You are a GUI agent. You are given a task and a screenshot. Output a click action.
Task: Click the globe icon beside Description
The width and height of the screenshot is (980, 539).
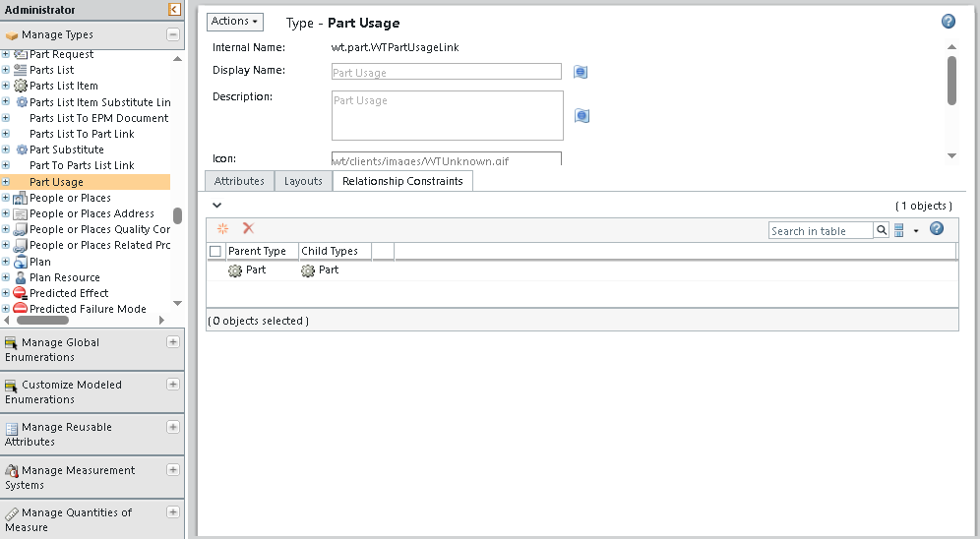click(x=582, y=116)
